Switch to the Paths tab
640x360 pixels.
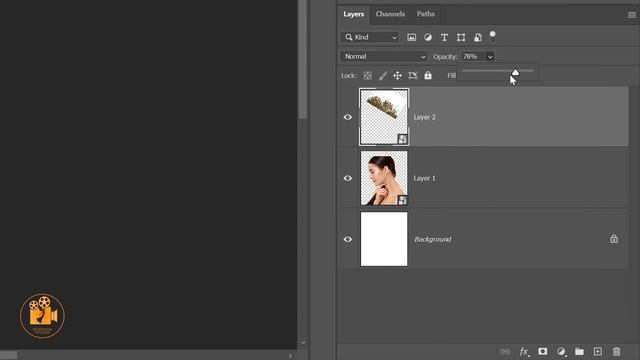pyautogui.click(x=426, y=14)
